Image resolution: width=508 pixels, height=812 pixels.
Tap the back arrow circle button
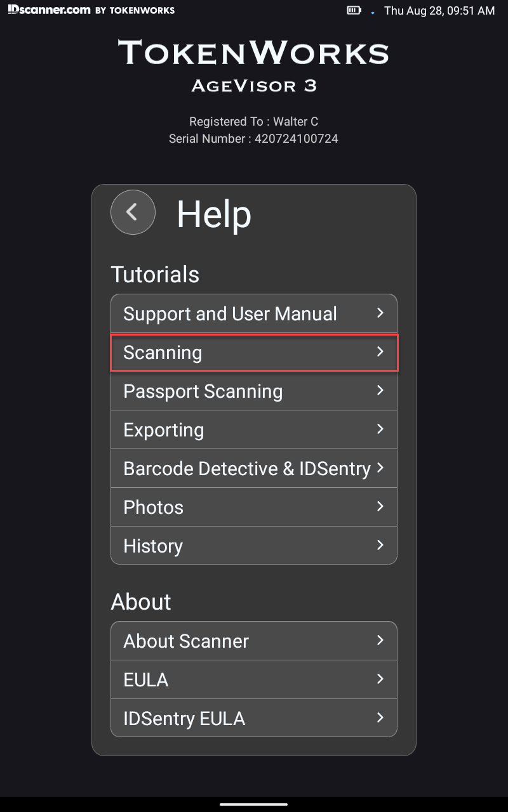point(133,212)
